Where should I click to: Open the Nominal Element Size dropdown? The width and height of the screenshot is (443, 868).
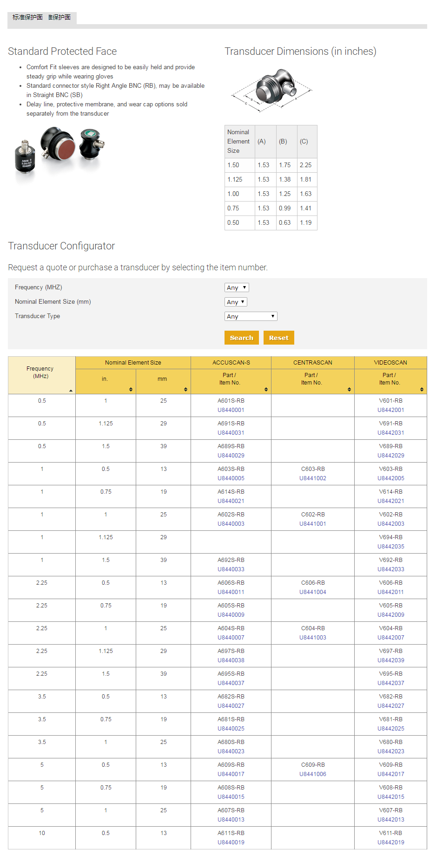(x=236, y=302)
